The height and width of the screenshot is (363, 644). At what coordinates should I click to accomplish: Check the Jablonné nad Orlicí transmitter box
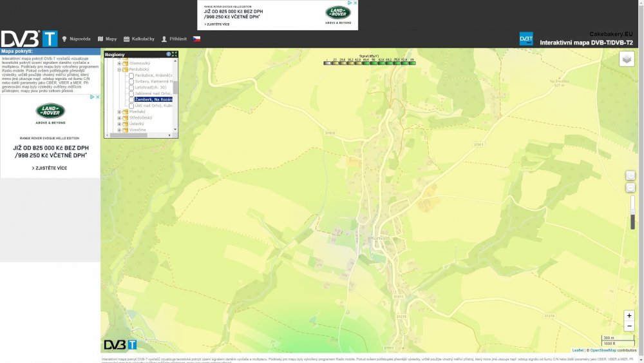point(131,93)
